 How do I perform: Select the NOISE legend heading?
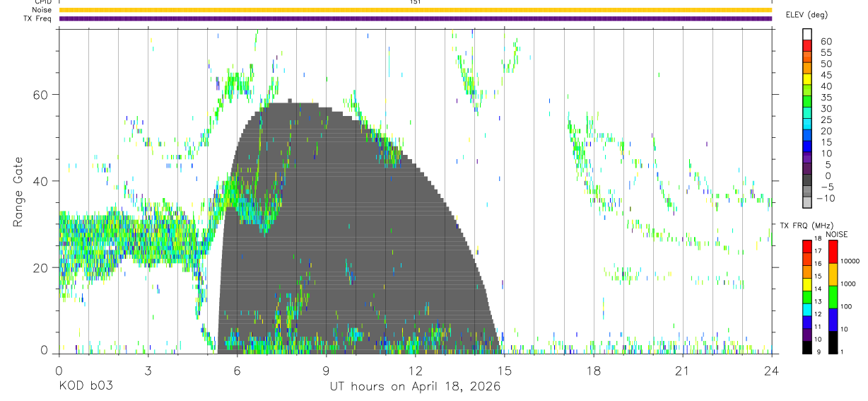(x=836, y=234)
